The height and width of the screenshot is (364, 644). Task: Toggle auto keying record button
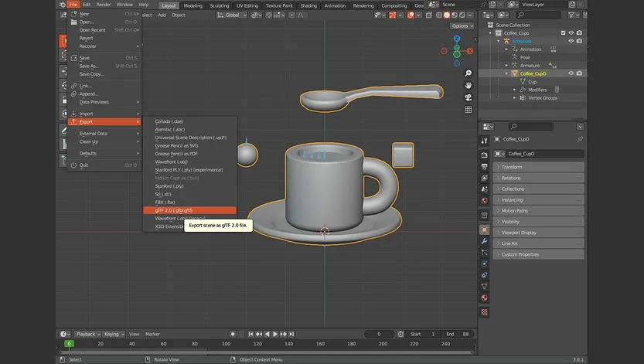tap(233, 334)
